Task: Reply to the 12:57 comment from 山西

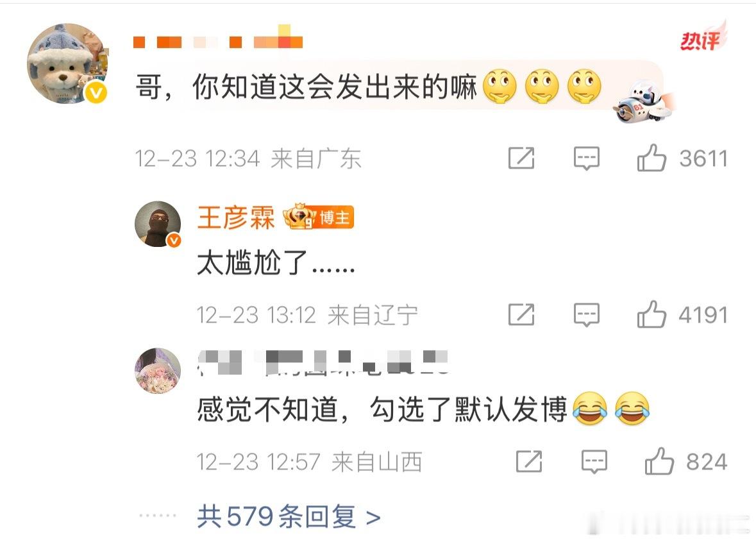Action: (594, 462)
